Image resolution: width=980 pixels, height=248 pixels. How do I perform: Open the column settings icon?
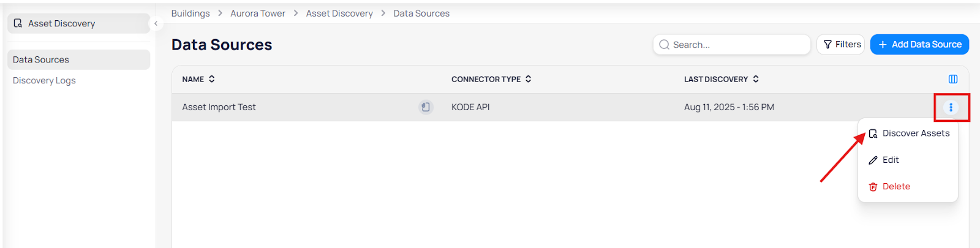click(x=953, y=79)
